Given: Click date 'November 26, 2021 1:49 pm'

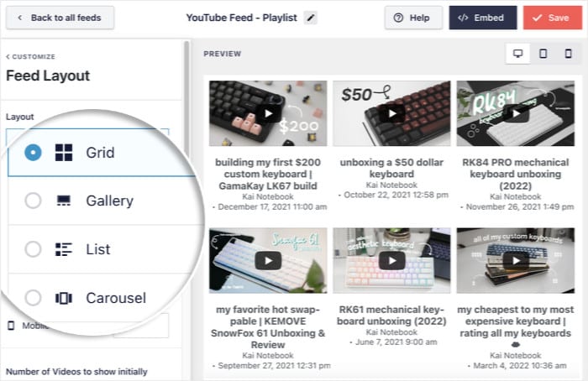Looking at the screenshot, I should (520, 206).
